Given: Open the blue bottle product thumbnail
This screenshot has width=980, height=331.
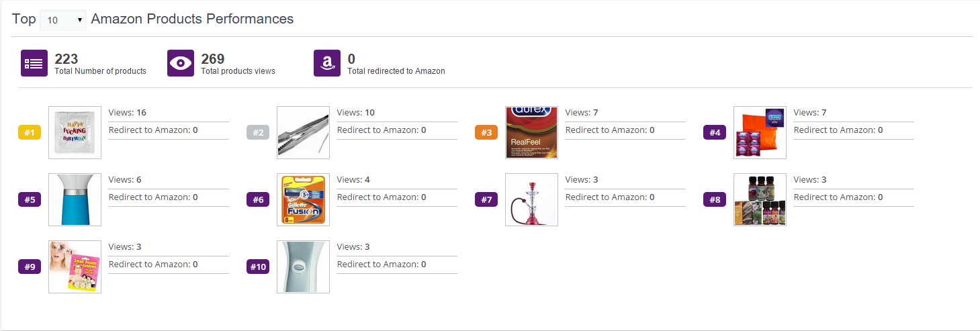Looking at the screenshot, I should click(75, 199).
